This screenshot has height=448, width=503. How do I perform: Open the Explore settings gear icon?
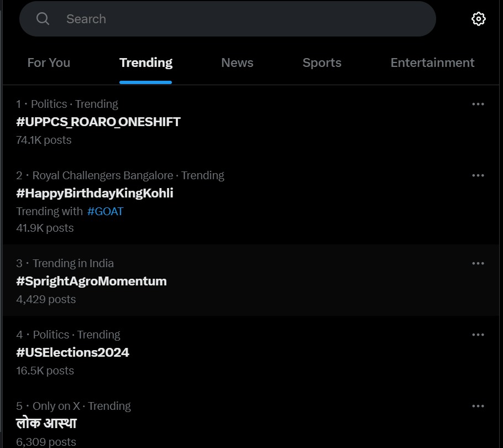[478, 19]
